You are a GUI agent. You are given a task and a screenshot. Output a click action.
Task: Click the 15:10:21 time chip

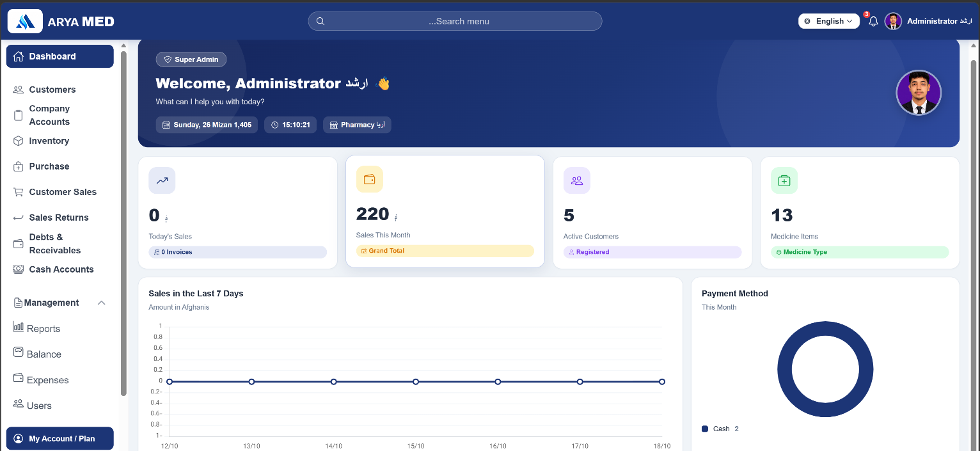click(290, 125)
